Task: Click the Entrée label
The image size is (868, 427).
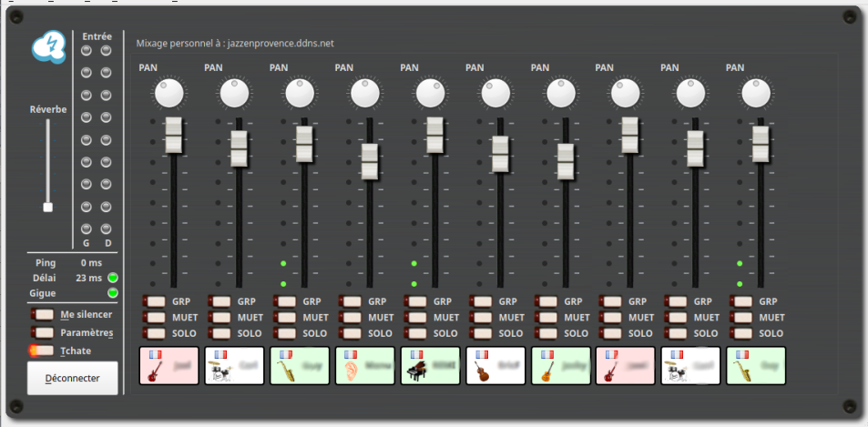Action: point(97,36)
